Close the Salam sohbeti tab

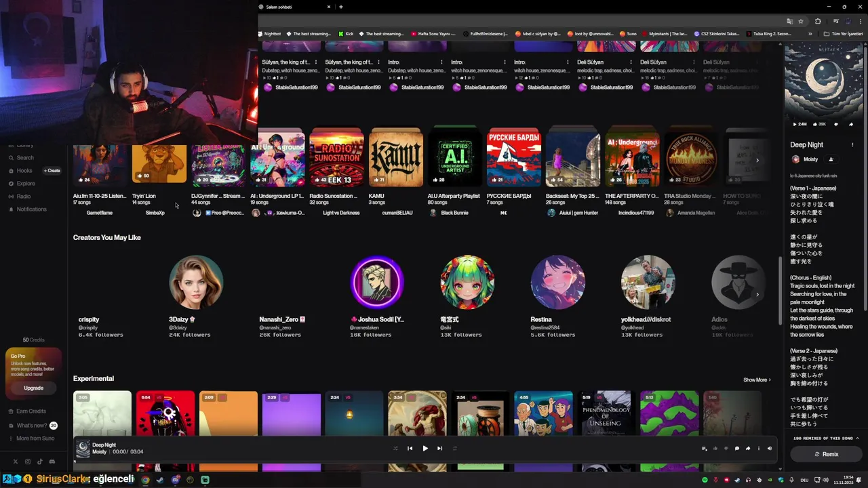click(x=329, y=7)
